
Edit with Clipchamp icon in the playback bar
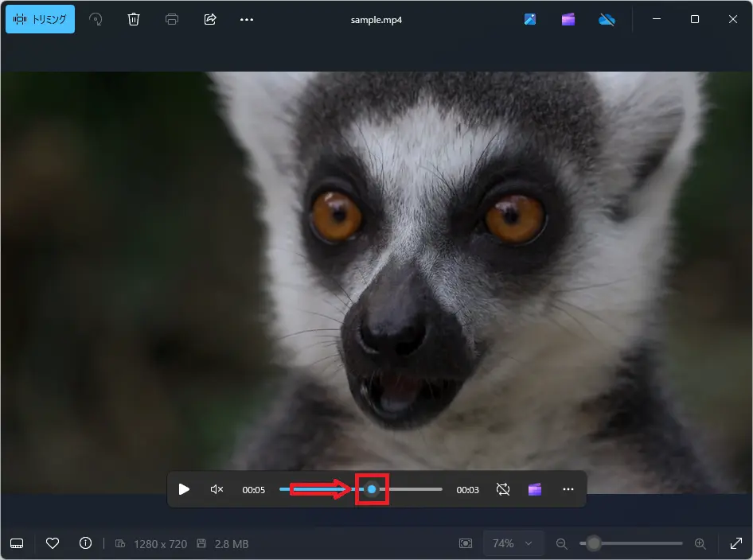(x=535, y=489)
